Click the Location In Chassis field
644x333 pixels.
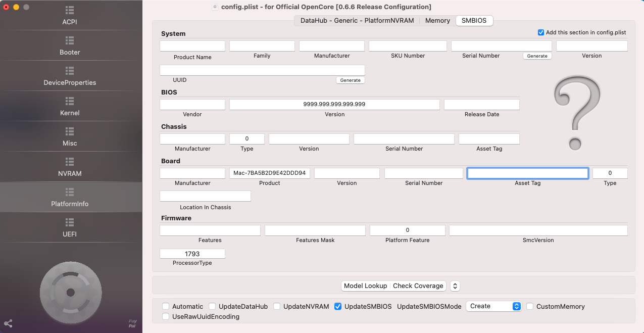(205, 196)
